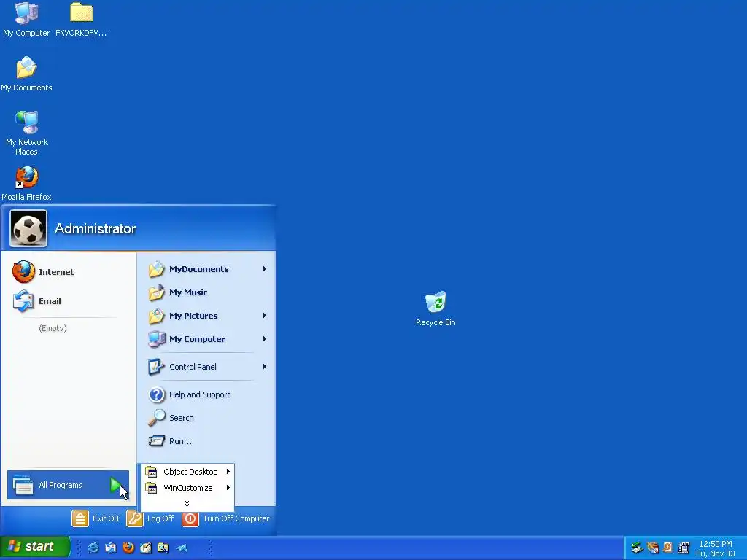
Task: Open the Object Desktop program group
Action: tap(187, 472)
